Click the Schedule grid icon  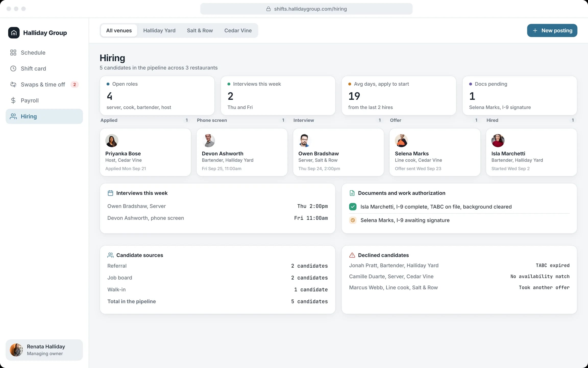[x=13, y=53]
